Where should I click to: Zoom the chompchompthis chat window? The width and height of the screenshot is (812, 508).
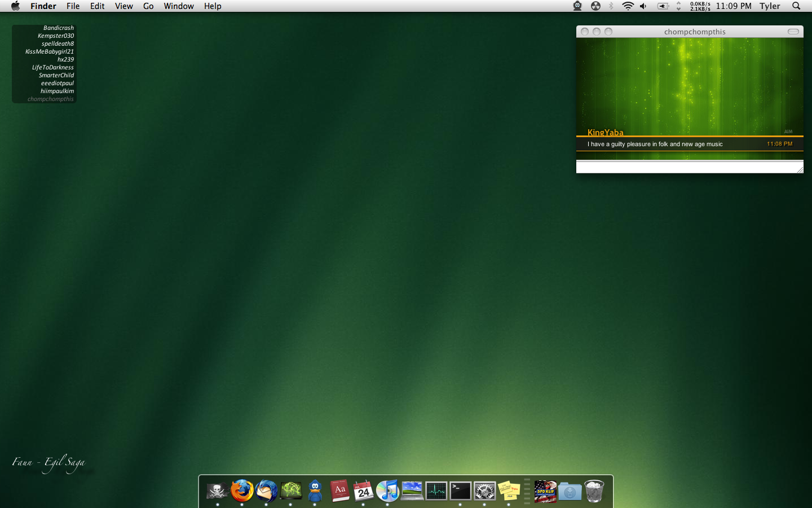(x=608, y=32)
